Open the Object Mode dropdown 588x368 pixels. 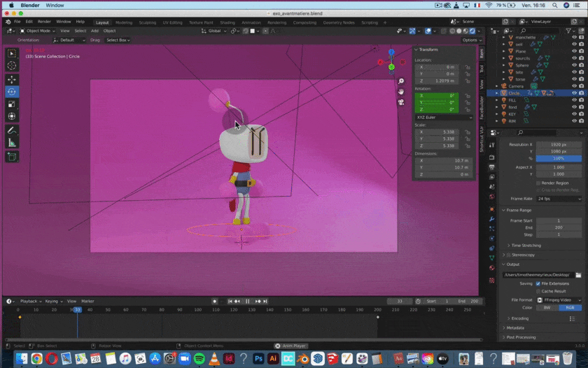(37, 31)
